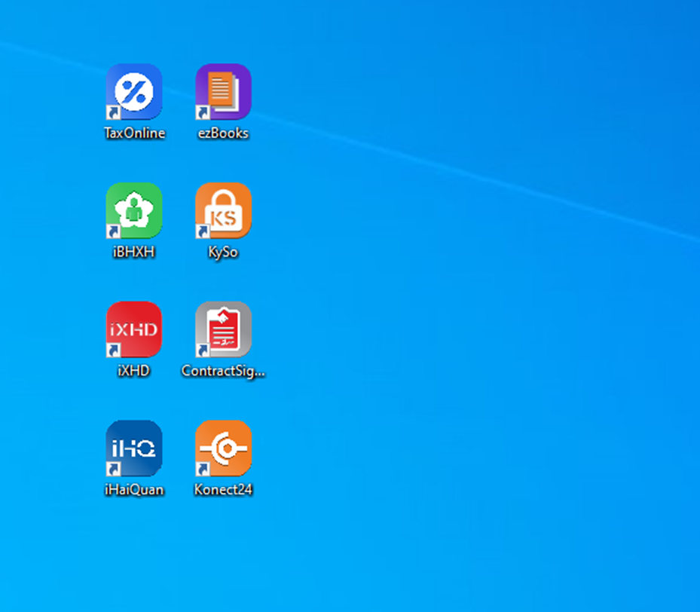Click the ezBooks text label
Image resolution: width=700 pixels, height=612 pixels.
pos(223,133)
